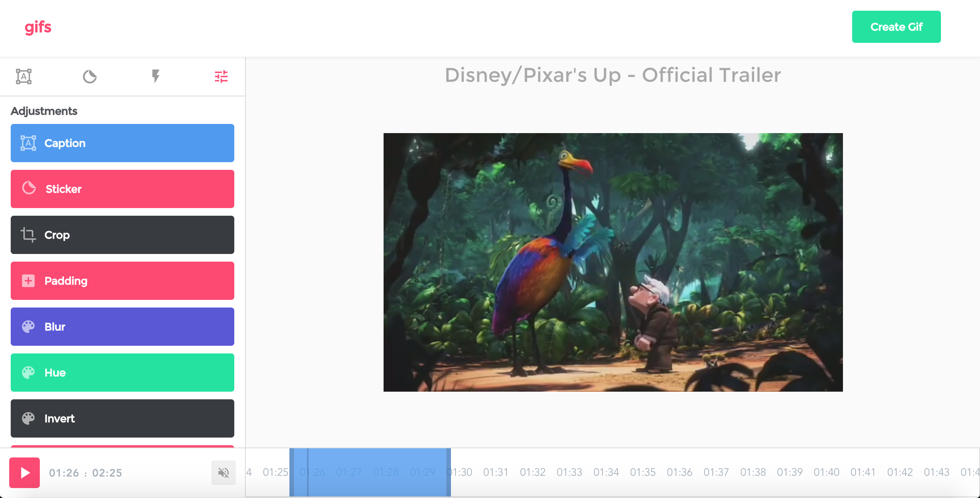Screen dimensions: 980x498
Task: Toggle the Padding adjustment on
Action: point(122,281)
